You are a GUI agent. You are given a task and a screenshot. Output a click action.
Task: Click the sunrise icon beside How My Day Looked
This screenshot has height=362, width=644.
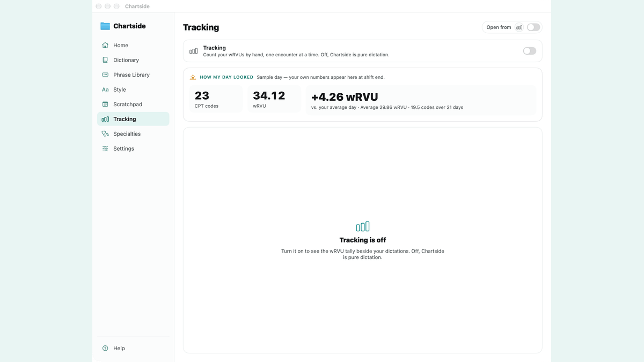(193, 77)
